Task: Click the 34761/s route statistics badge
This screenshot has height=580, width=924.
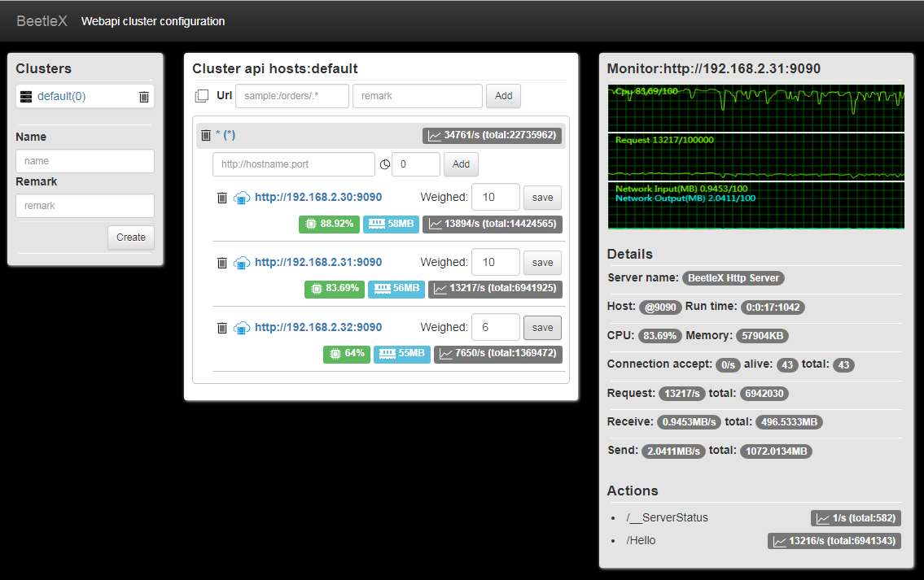Action: (493, 135)
